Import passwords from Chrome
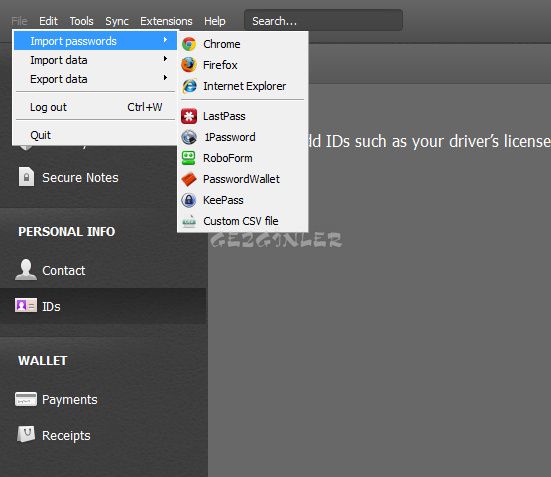 point(242,44)
